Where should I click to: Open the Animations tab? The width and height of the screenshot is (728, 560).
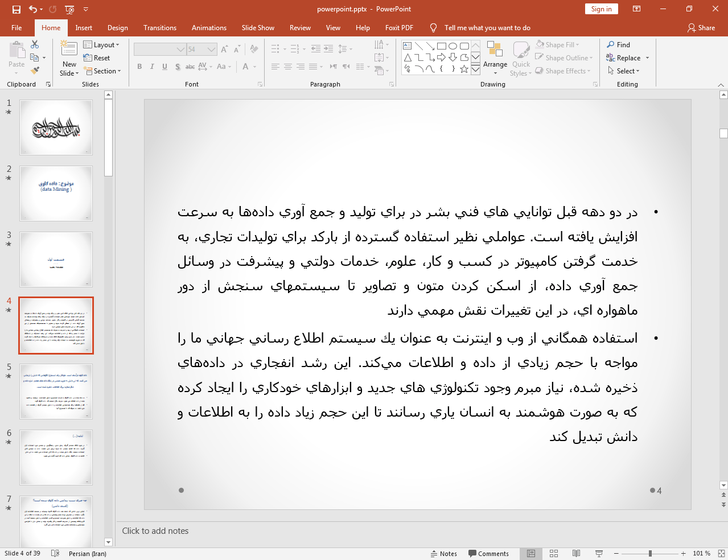(209, 27)
